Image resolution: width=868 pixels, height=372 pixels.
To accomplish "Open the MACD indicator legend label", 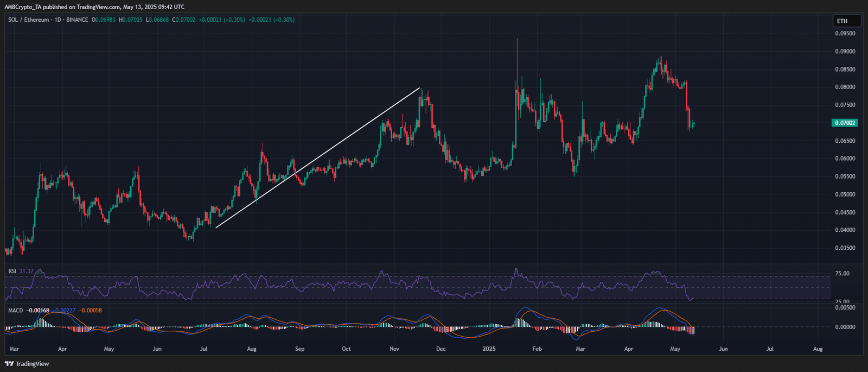I will [16, 311].
